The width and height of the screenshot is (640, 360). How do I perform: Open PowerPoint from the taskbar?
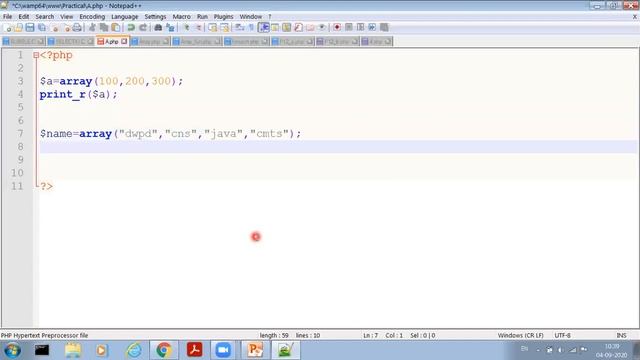(255, 350)
